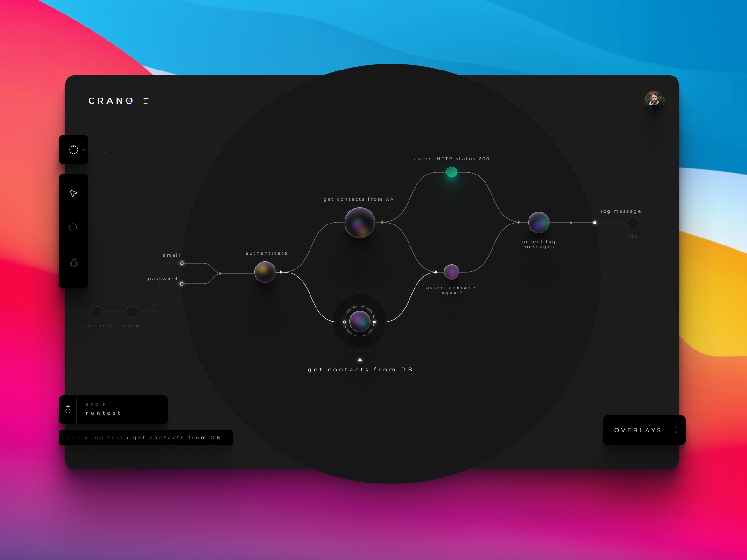Click the add node tool
Image resolution: width=747 pixels, height=560 pixels.
[x=73, y=229]
